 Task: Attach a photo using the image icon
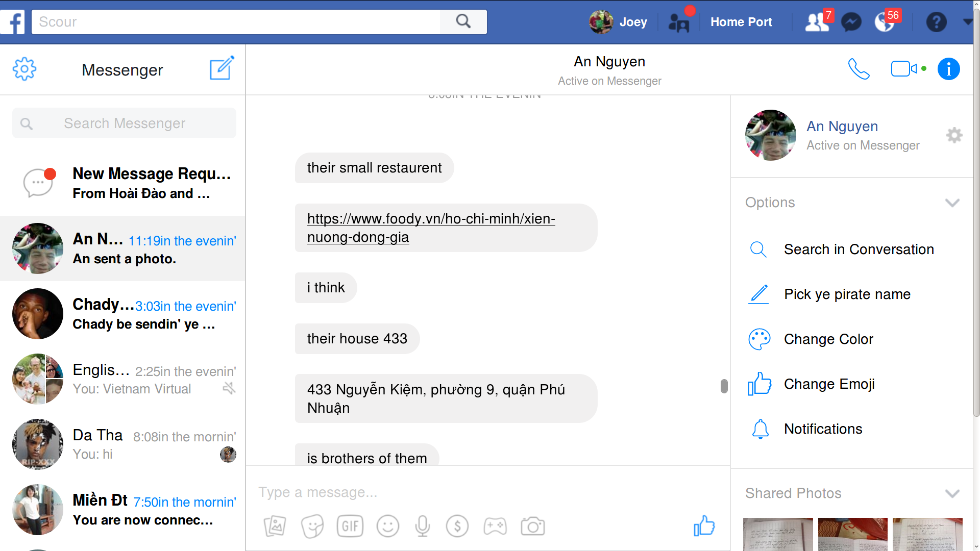pos(275,526)
